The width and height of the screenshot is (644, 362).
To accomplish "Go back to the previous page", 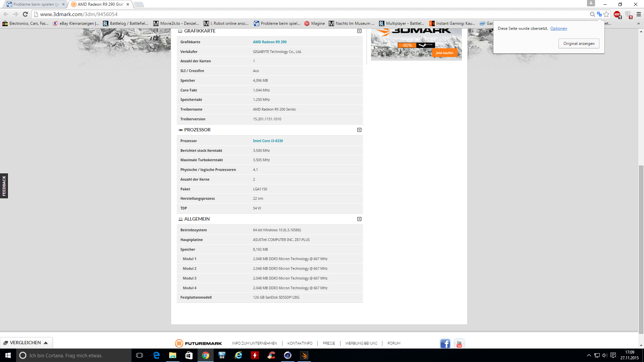I will coord(6,14).
